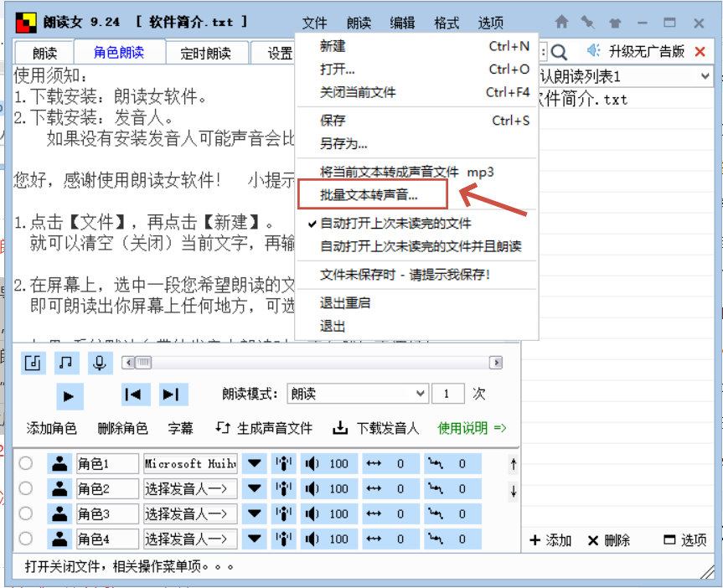Jump to previous with skip-back button
This screenshot has height=588, width=723.
136,395
